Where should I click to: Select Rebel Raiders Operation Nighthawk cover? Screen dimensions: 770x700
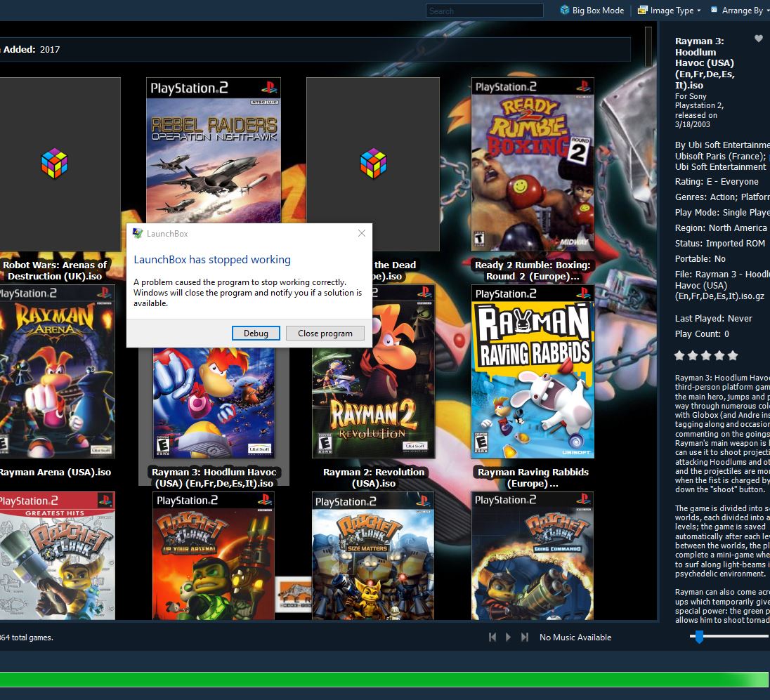click(214, 150)
